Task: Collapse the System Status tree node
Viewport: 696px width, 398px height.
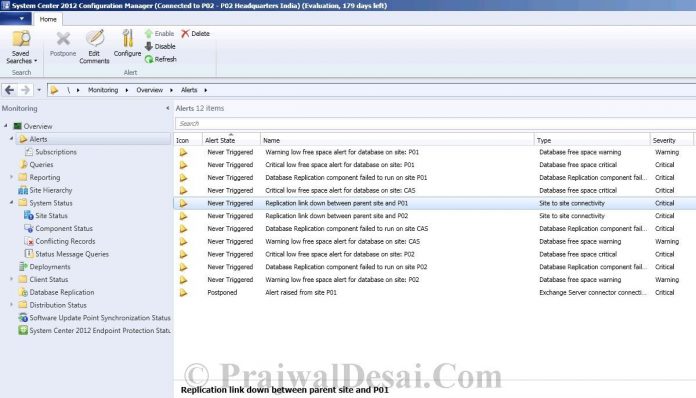Action: click(x=12, y=203)
